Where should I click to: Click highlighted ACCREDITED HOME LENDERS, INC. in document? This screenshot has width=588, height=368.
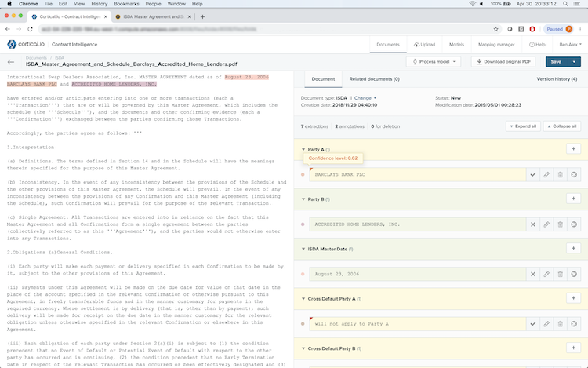114,84
